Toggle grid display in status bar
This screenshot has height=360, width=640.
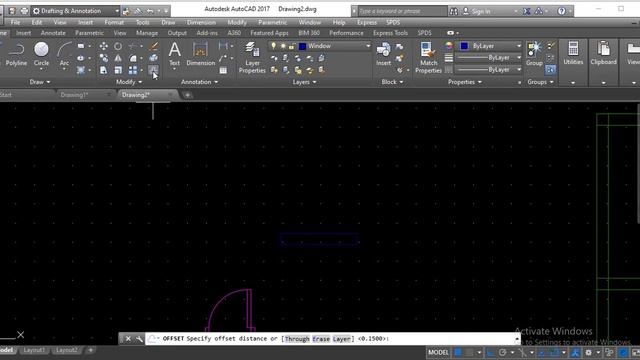click(x=458, y=352)
